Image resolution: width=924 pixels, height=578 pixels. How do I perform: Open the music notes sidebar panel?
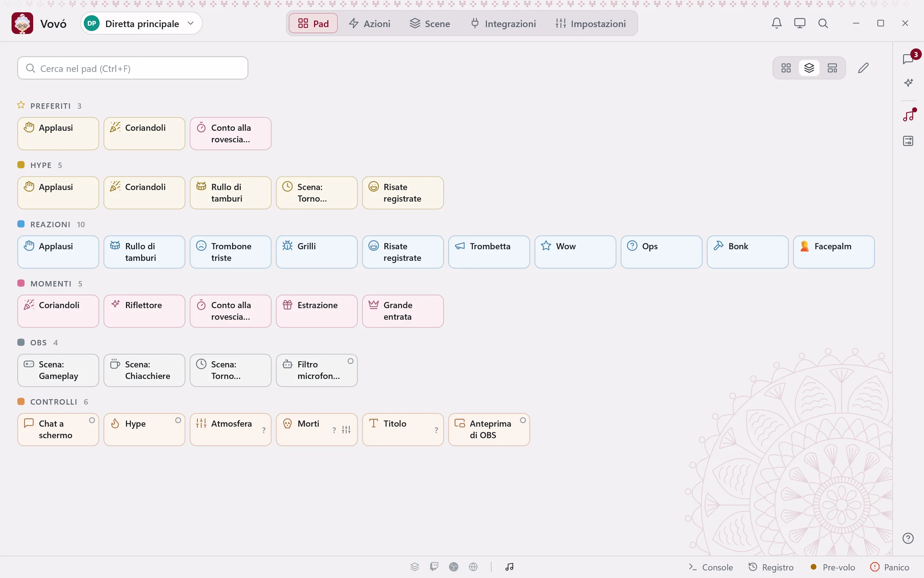[x=908, y=115]
